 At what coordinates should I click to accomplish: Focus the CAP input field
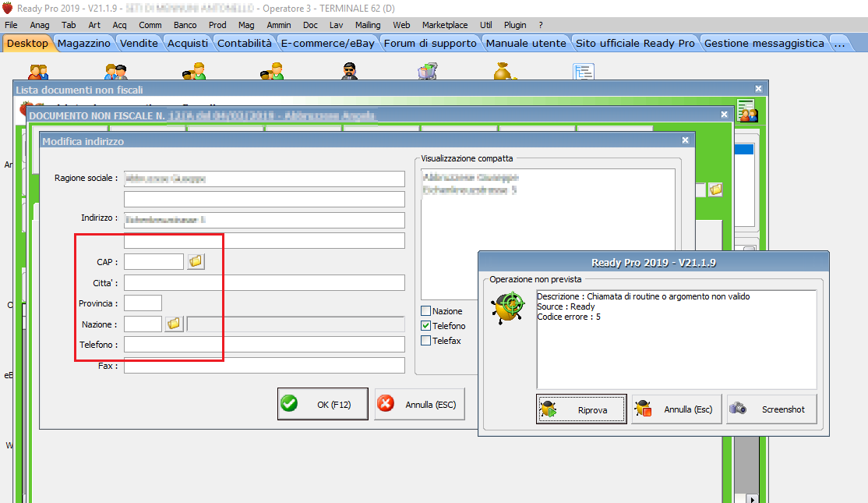point(153,261)
